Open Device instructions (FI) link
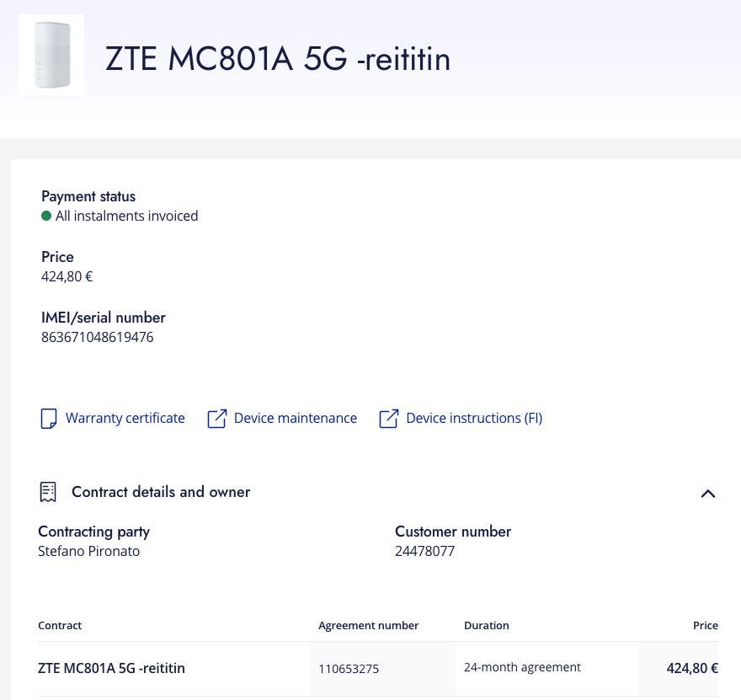The height and width of the screenshot is (700, 741). 473,418
